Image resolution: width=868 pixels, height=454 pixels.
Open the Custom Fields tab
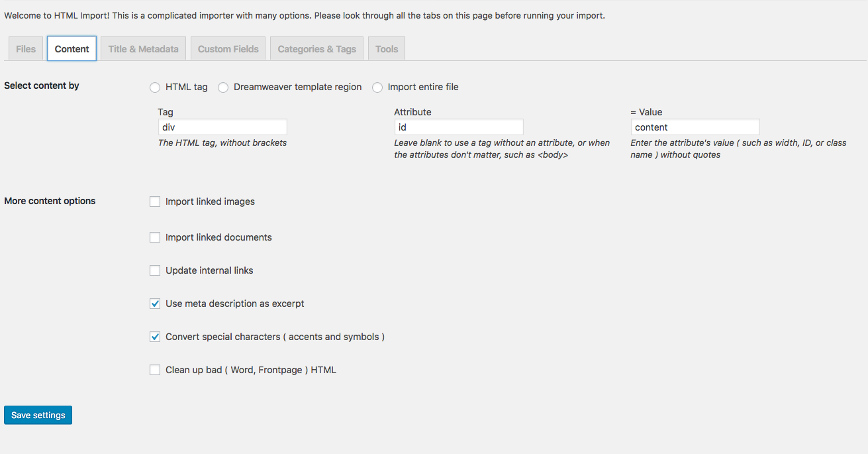(x=228, y=49)
